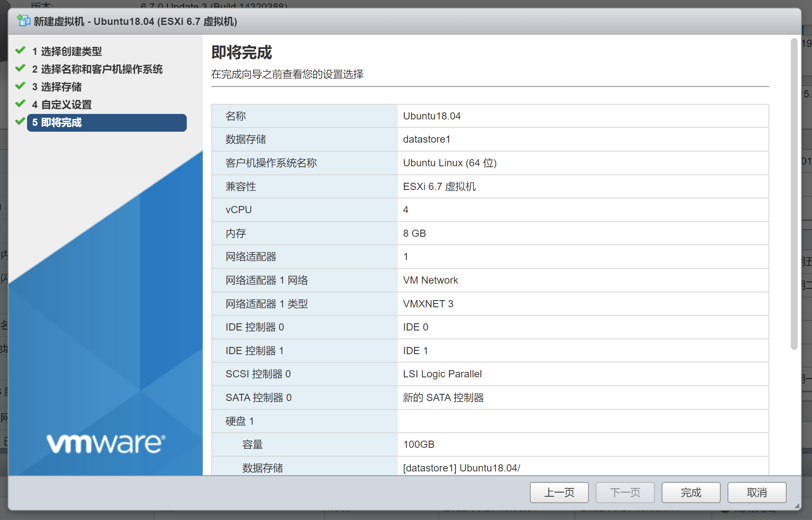Click the dialog resize grip corner
812x520 pixels.
(797, 506)
